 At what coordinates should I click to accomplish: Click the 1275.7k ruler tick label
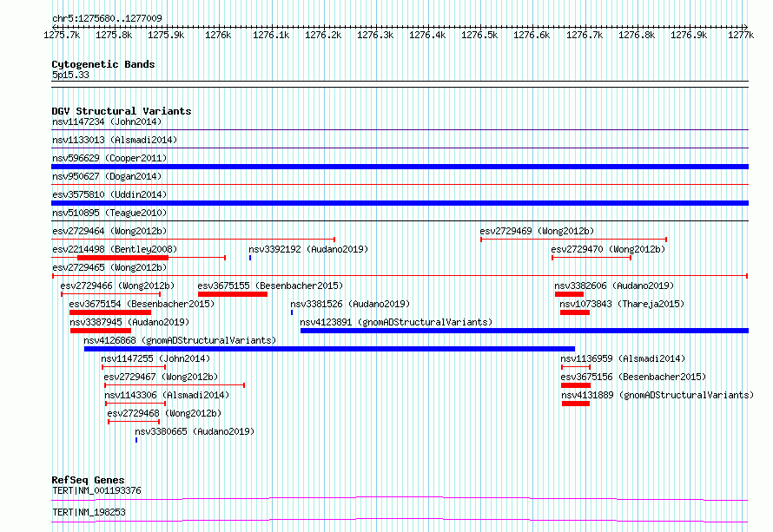(62, 35)
